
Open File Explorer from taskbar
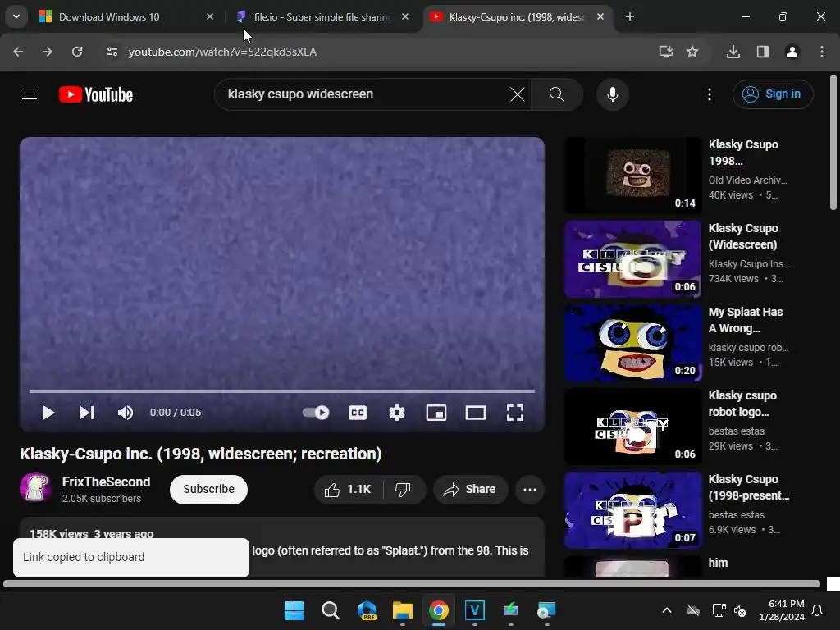click(x=402, y=610)
